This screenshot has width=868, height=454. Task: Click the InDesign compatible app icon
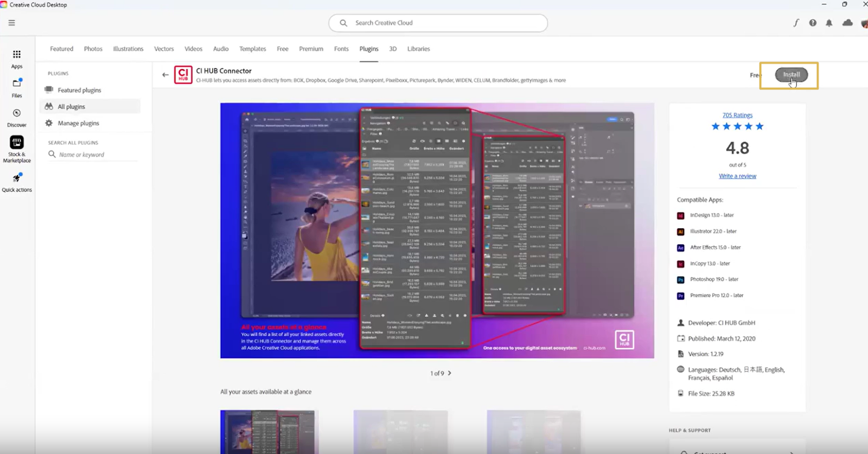(x=681, y=215)
